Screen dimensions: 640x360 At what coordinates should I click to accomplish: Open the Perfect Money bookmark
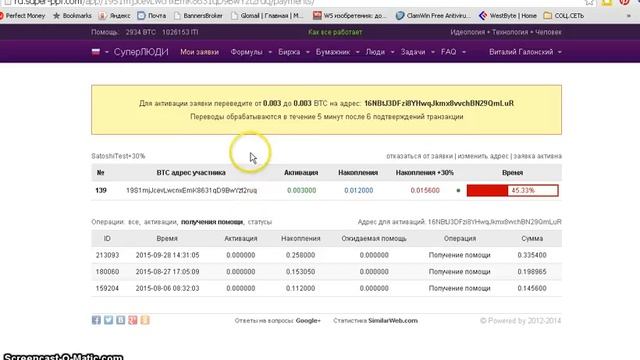(x=22, y=16)
